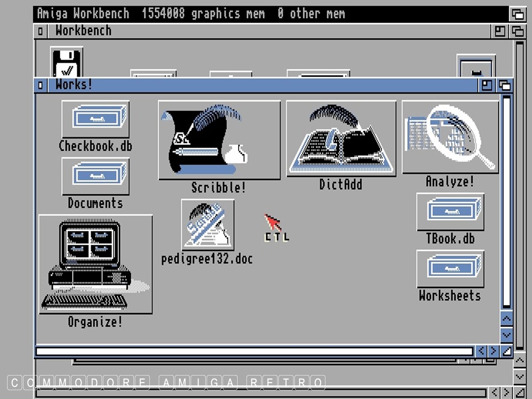
Task: Click the Works! window zoom gadget
Action: coord(487,86)
